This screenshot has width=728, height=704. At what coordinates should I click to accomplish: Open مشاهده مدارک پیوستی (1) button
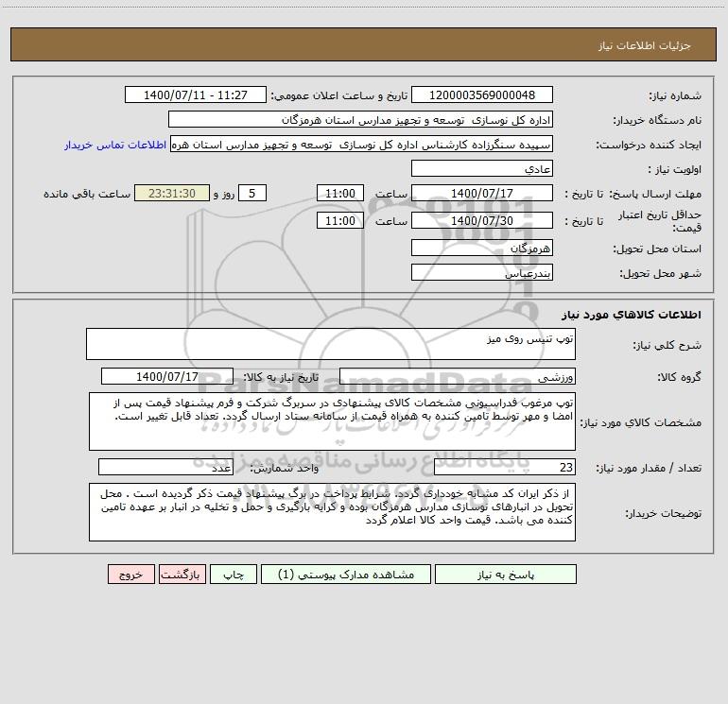pos(346,574)
